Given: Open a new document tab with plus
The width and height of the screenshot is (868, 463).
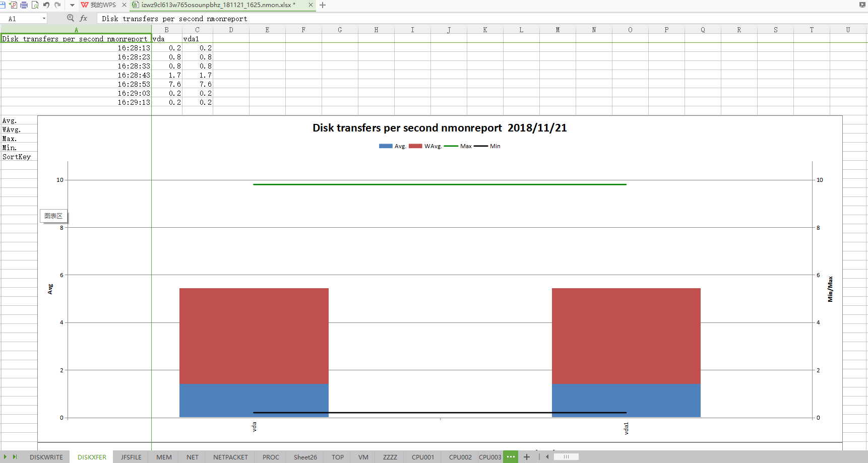Looking at the screenshot, I should 323,5.
